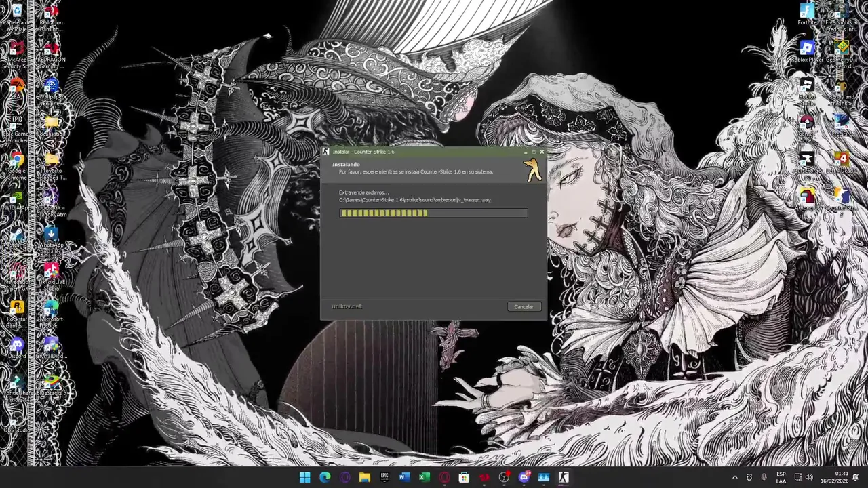Open the Google Chrome desktop icon
868x488 pixels.
(x=16, y=166)
